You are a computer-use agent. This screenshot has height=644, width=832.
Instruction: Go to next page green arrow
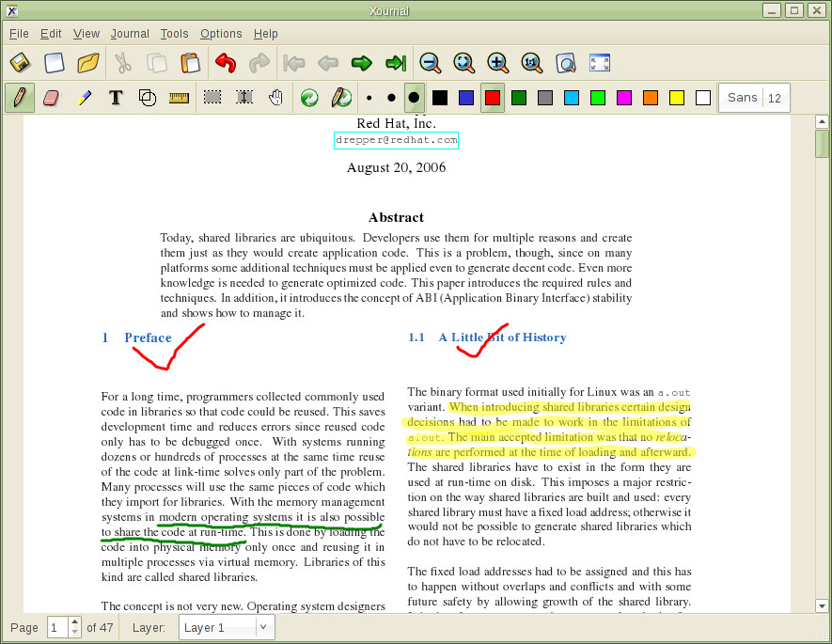[x=362, y=63]
